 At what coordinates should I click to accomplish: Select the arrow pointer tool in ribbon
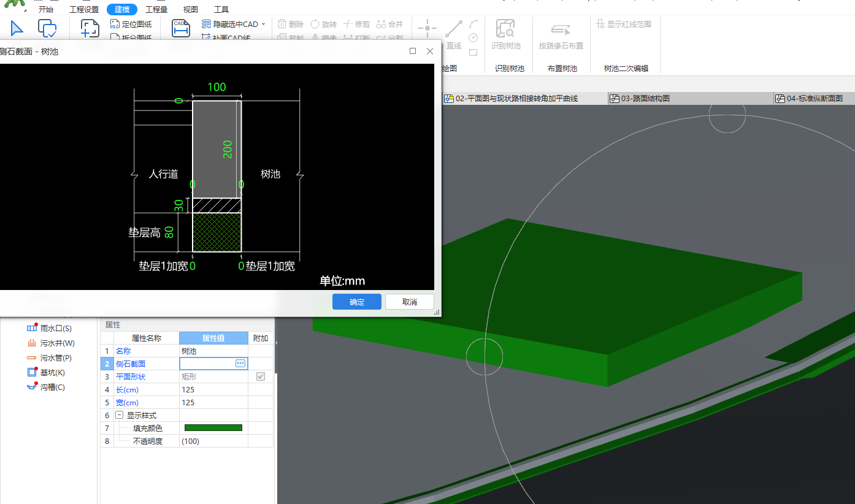(x=17, y=28)
